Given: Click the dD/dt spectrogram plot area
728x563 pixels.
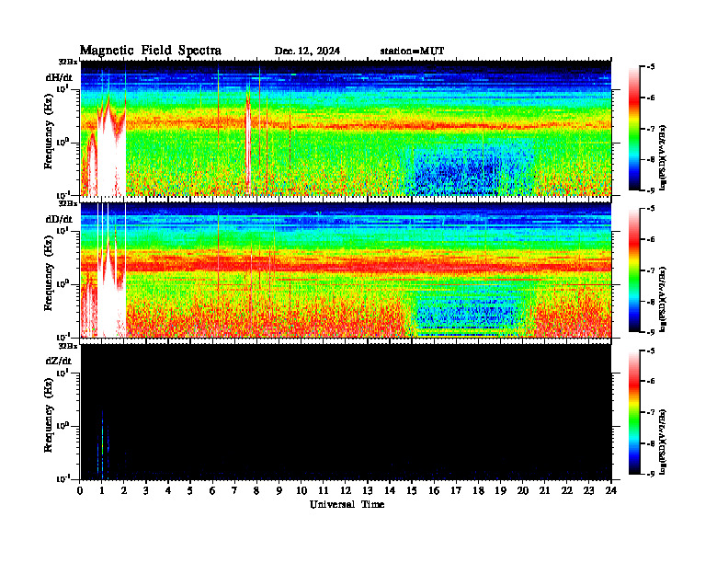Looking at the screenshot, I should 346,270.
